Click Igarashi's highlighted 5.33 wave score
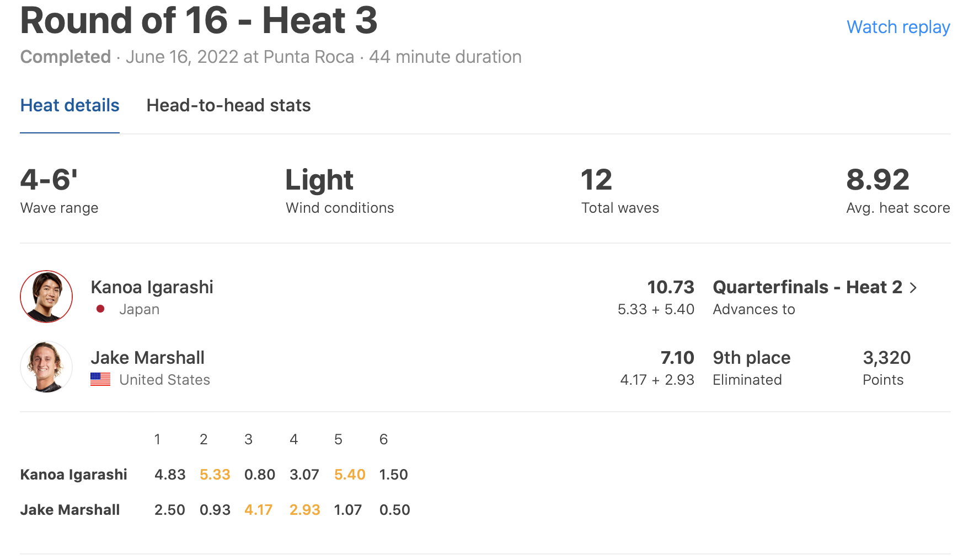Viewport: 963px width, 560px height. [x=215, y=475]
